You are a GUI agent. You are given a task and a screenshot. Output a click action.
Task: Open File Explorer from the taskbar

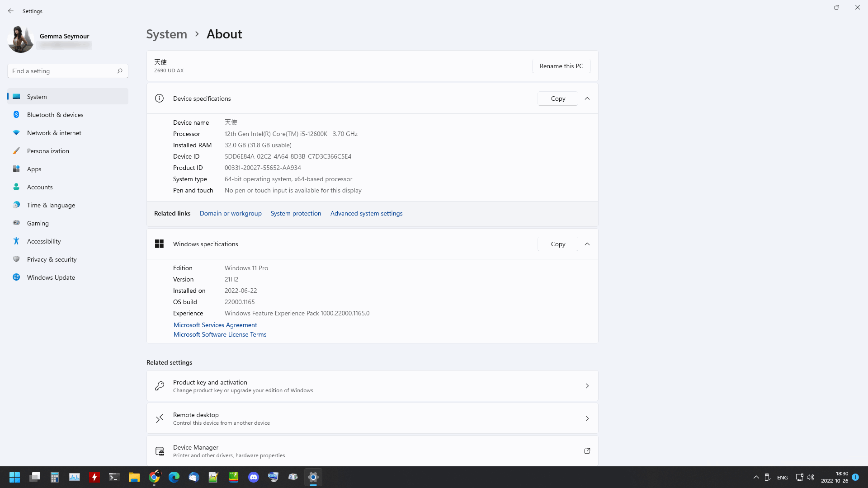pos(134,477)
